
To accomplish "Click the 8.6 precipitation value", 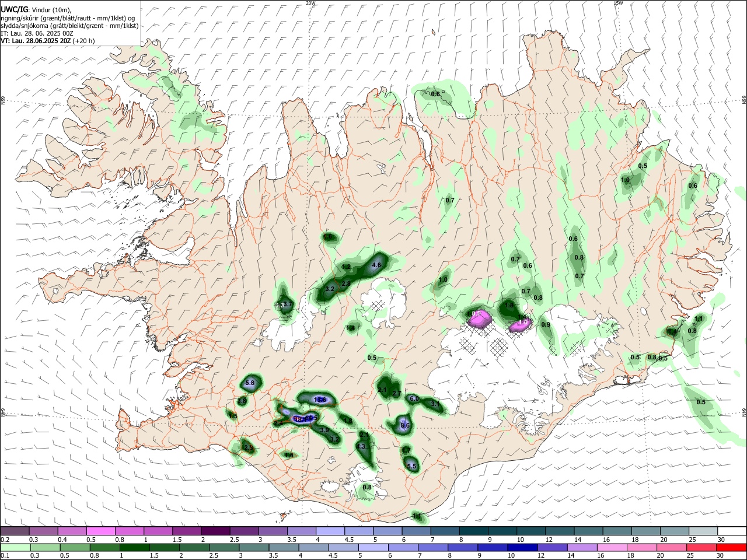I will click(x=405, y=426).
